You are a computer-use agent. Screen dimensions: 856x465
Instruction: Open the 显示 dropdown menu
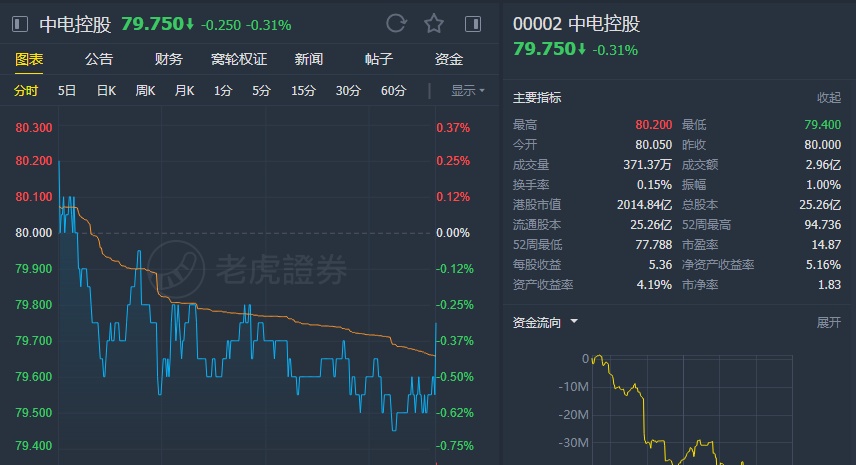pos(467,91)
